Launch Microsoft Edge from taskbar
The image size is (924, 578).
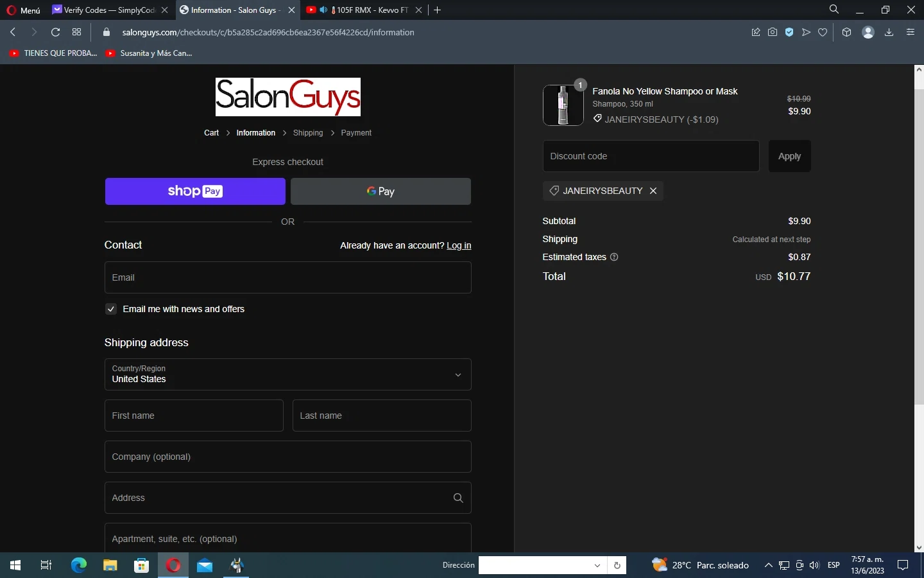click(79, 565)
